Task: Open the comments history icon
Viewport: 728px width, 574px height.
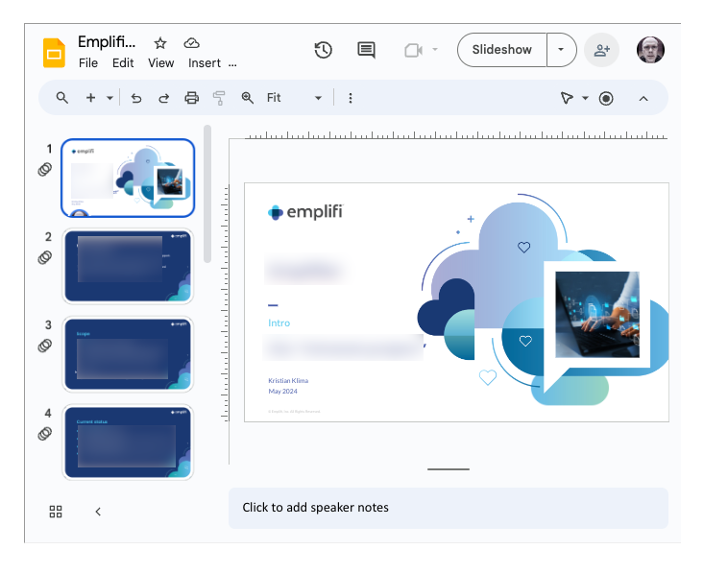Action: click(366, 50)
